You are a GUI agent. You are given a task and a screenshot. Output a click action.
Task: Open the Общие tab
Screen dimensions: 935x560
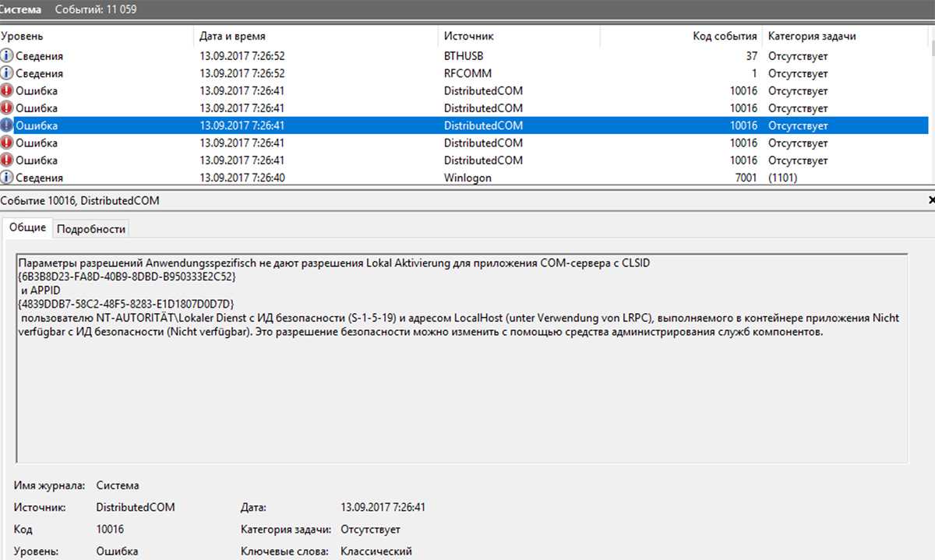[x=27, y=227]
